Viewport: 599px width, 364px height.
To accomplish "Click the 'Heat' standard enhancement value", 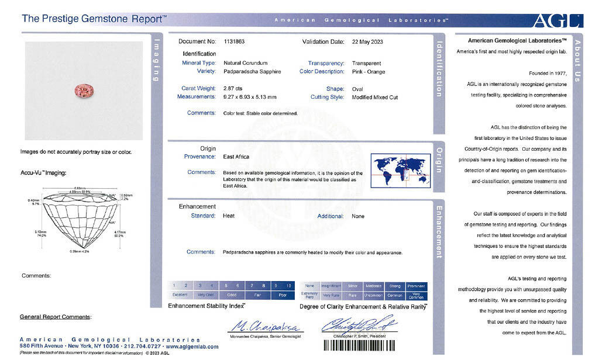I will [229, 216].
